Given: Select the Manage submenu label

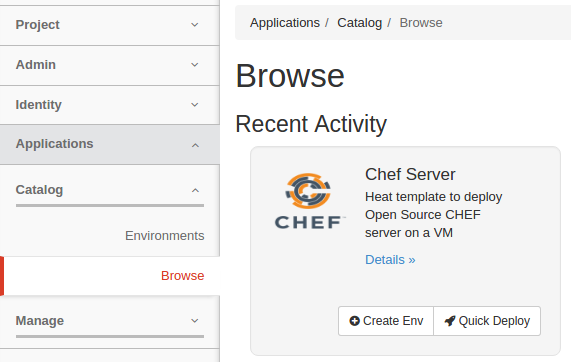Looking at the screenshot, I should pyautogui.click(x=40, y=321).
